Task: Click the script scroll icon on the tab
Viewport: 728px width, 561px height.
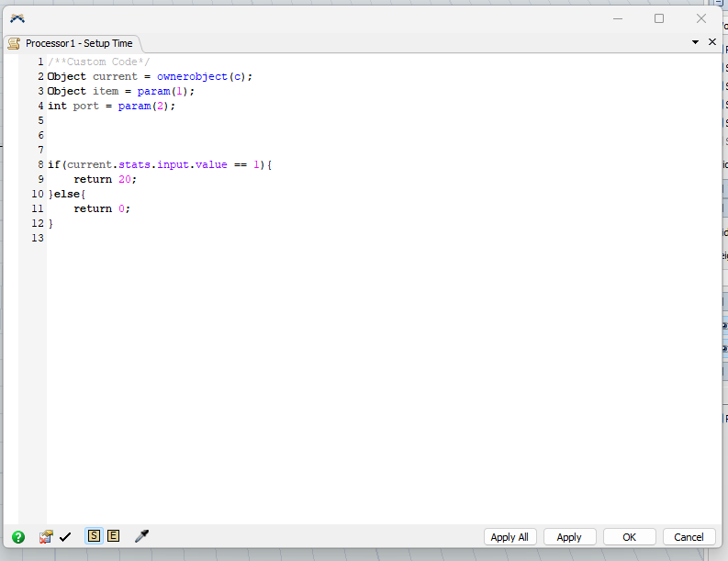Action: (x=14, y=43)
